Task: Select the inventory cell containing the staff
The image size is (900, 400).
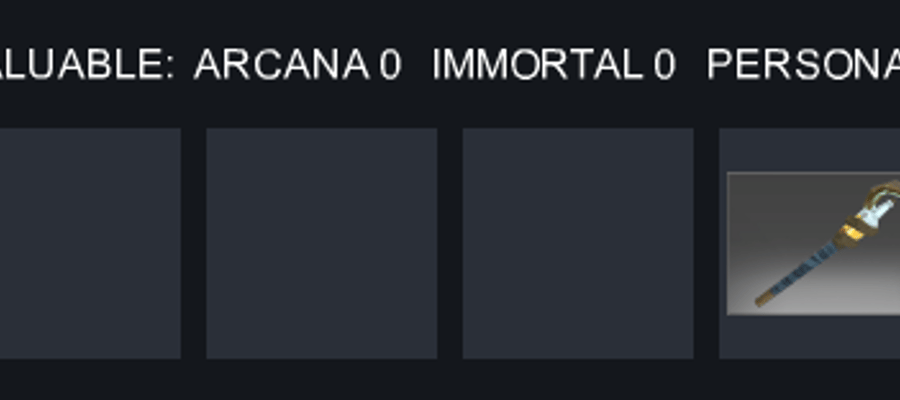Action: pyautogui.click(x=809, y=243)
